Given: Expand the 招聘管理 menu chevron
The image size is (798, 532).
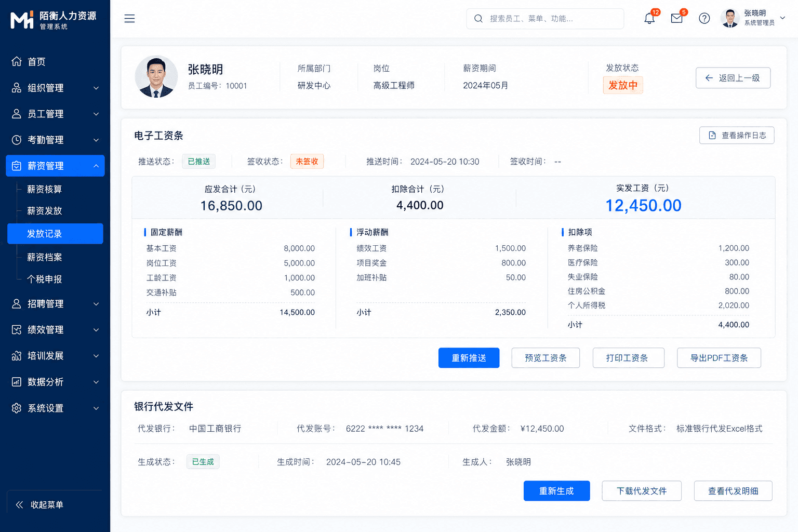Looking at the screenshot, I should tap(96, 304).
